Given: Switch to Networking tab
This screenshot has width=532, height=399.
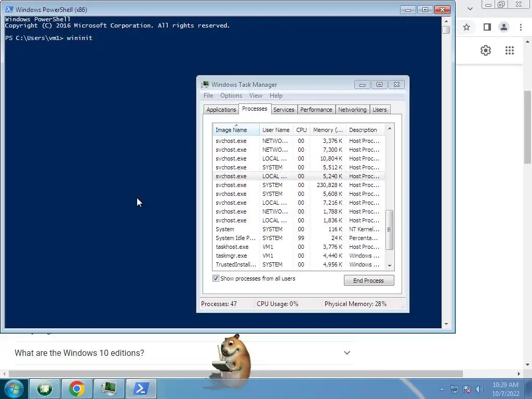Looking at the screenshot, I should click(352, 110).
